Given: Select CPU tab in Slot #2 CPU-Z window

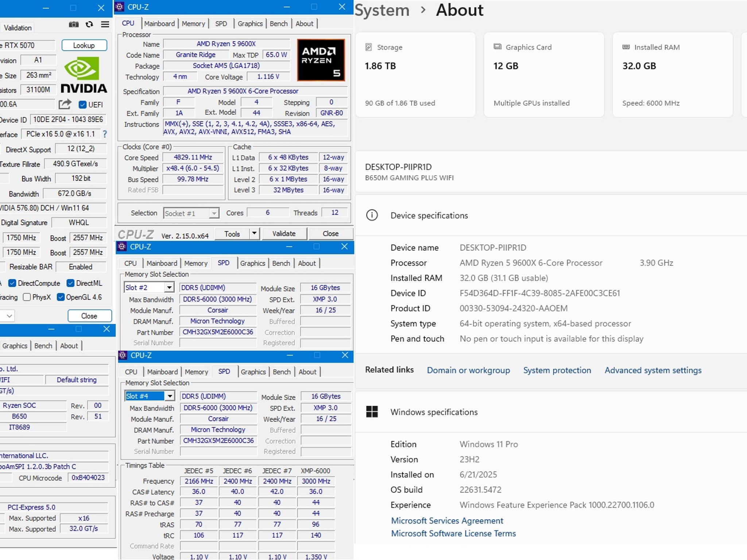Looking at the screenshot, I should coord(131,263).
